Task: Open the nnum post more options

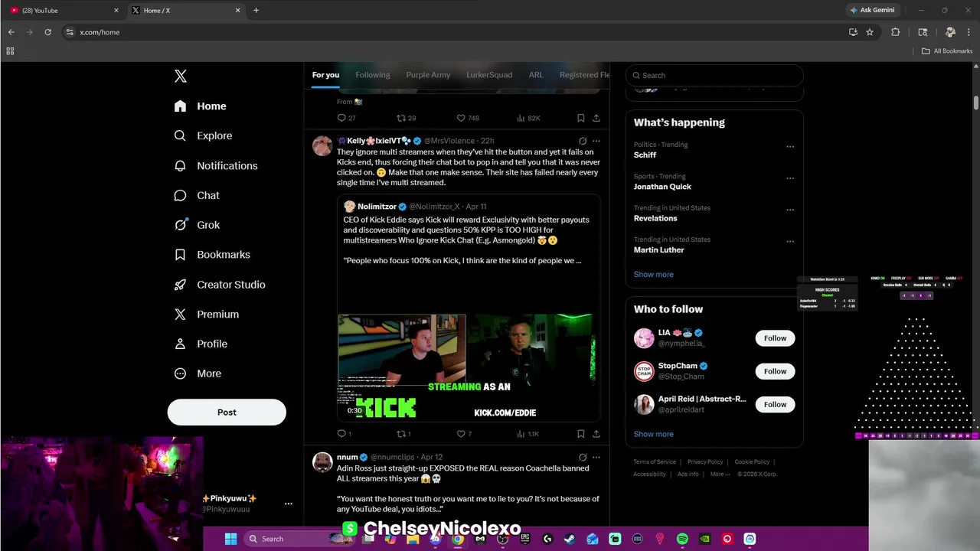Action: pyautogui.click(x=596, y=457)
